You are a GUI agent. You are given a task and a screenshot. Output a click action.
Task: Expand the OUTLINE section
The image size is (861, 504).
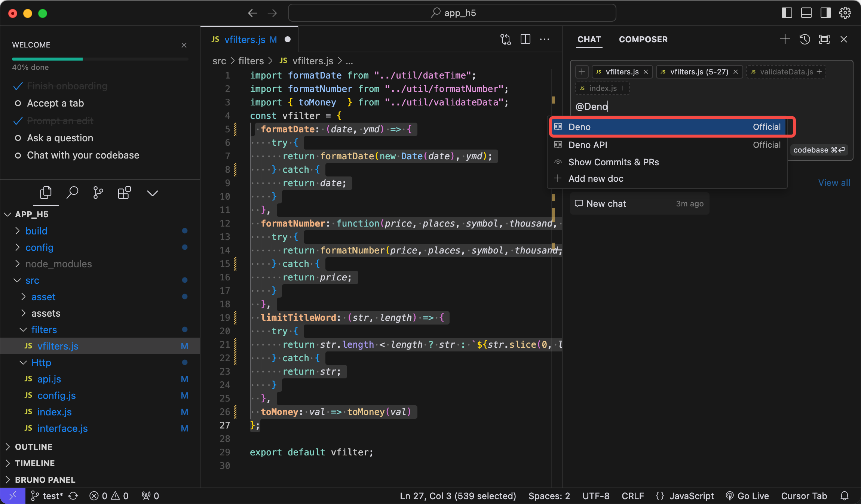(x=100, y=447)
